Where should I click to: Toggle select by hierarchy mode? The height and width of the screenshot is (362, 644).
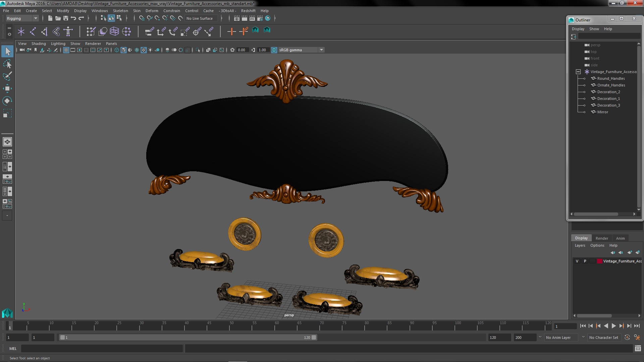pyautogui.click(x=103, y=18)
